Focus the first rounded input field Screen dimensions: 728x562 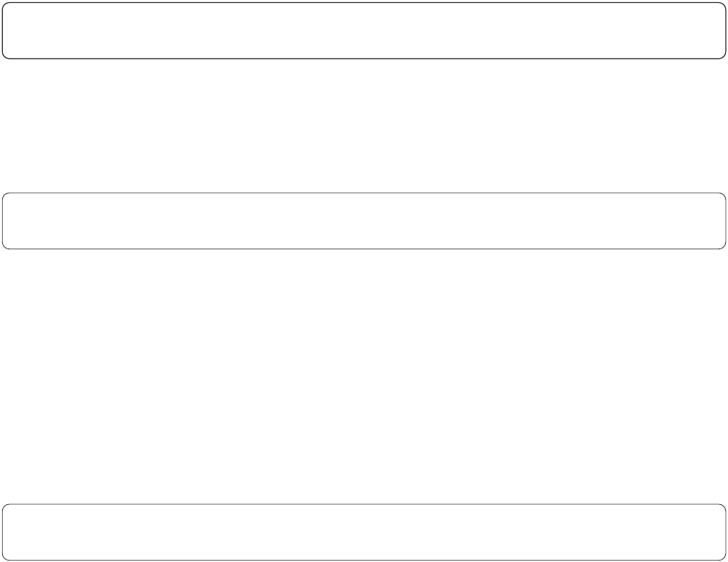364,30
